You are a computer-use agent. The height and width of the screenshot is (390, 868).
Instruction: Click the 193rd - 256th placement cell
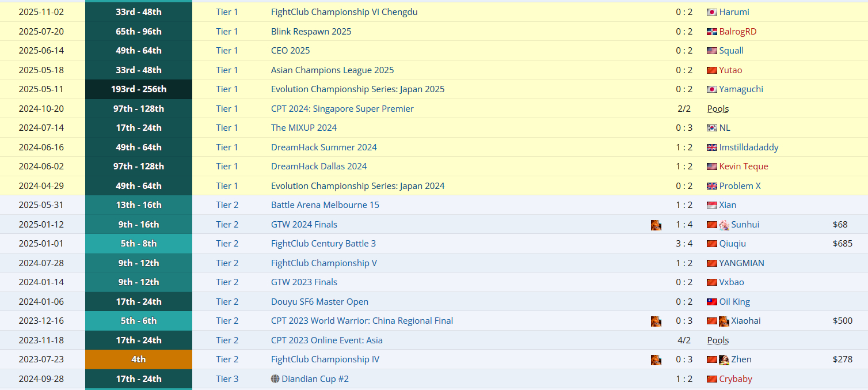[139, 89]
